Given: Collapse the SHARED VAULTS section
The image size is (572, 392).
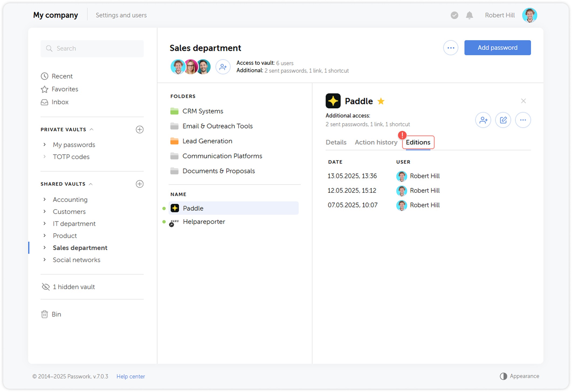Looking at the screenshot, I should (91, 184).
